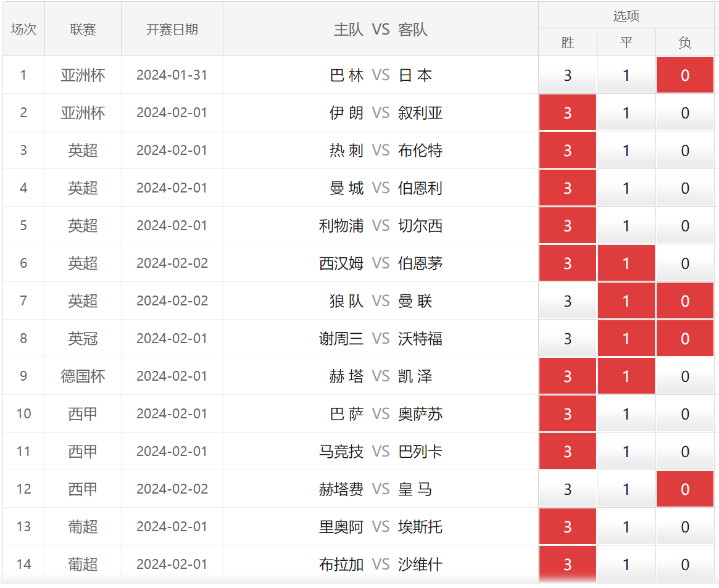Select 胜 (3) for 谢周三 VS 沃特福
This screenshot has width=719, height=588.
[x=568, y=338]
